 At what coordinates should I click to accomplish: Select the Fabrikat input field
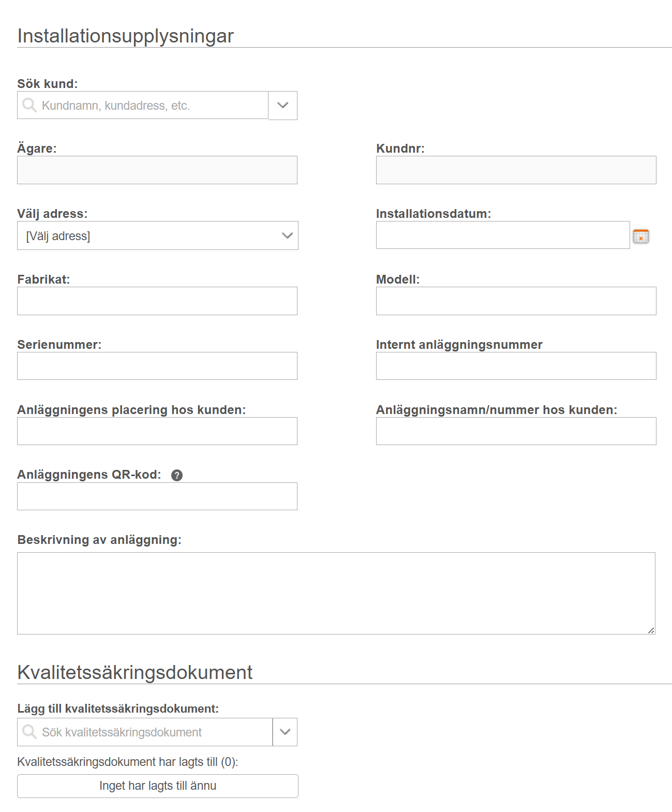pyautogui.click(x=157, y=301)
